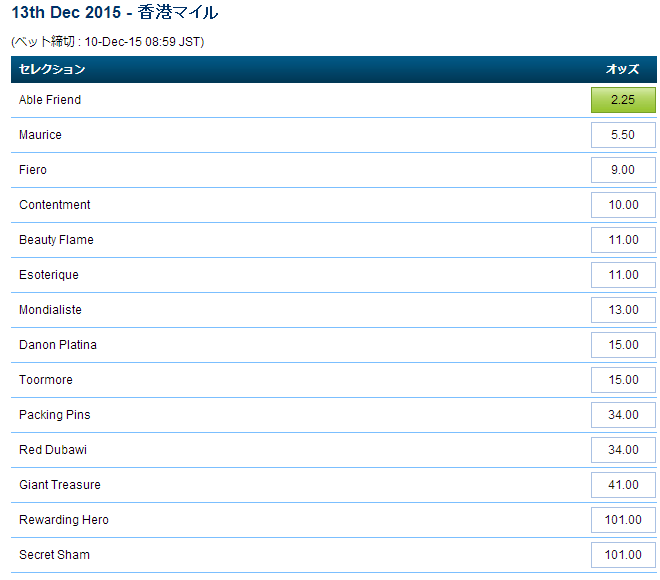Viewport: 660px width, 580px height.
Task: Select Esoterique 11.00 odds box
Action: coord(623,275)
